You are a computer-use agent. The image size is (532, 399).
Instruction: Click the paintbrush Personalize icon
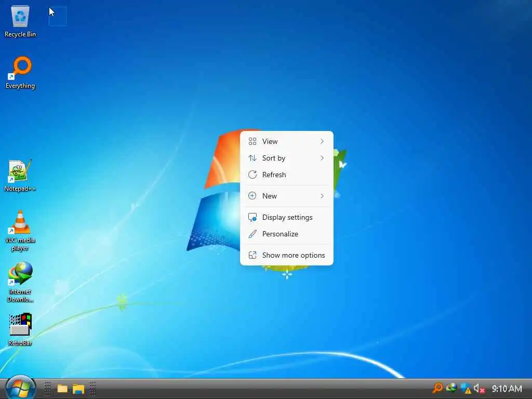tap(252, 234)
